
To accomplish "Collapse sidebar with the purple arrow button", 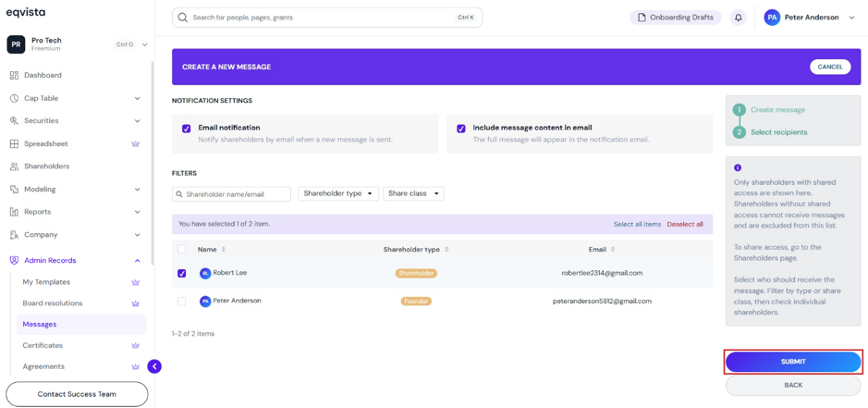I will pyautogui.click(x=154, y=365).
